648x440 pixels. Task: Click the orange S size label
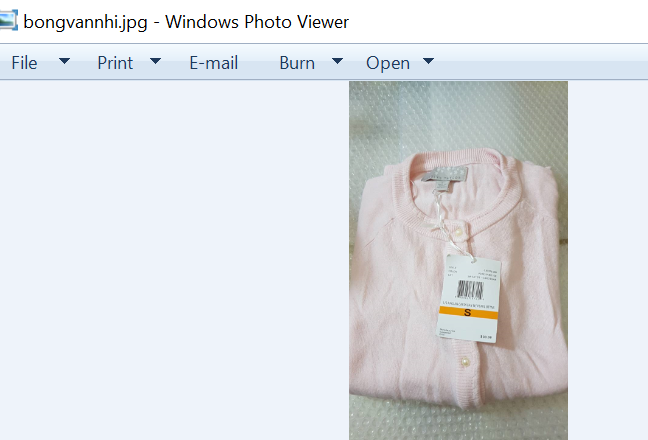tap(468, 313)
